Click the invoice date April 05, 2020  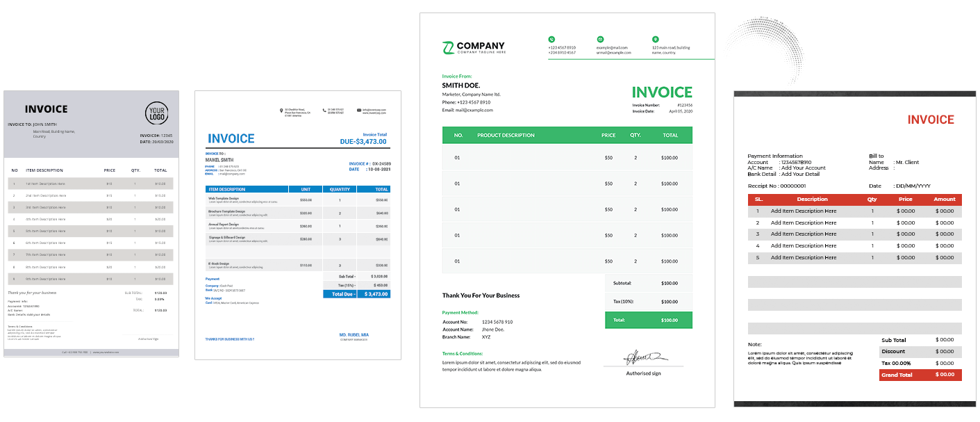point(681,111)
